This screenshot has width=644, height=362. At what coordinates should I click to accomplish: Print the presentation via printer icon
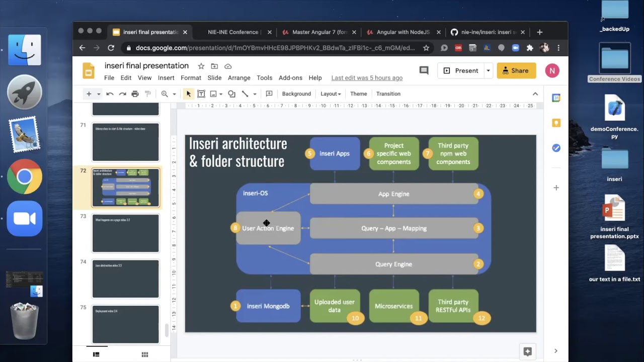[x=135, y=94]
